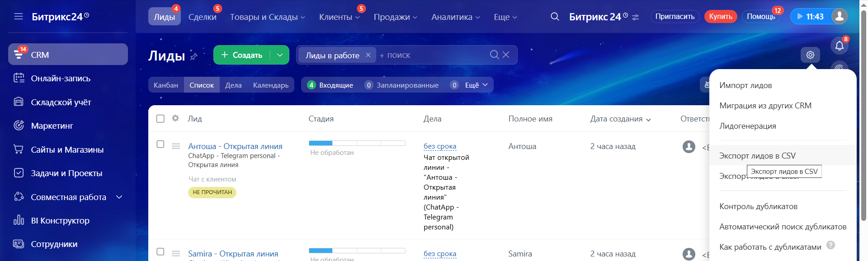Click the stage progress bar for Антоша
Viewport: 868px width, 261px height.
click(357, 143)
